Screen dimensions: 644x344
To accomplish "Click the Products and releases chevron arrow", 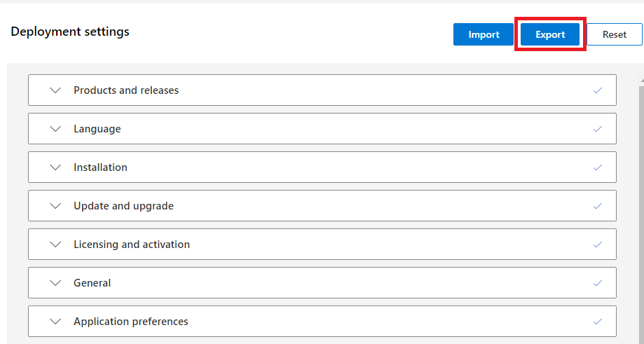I will point(56,90).
